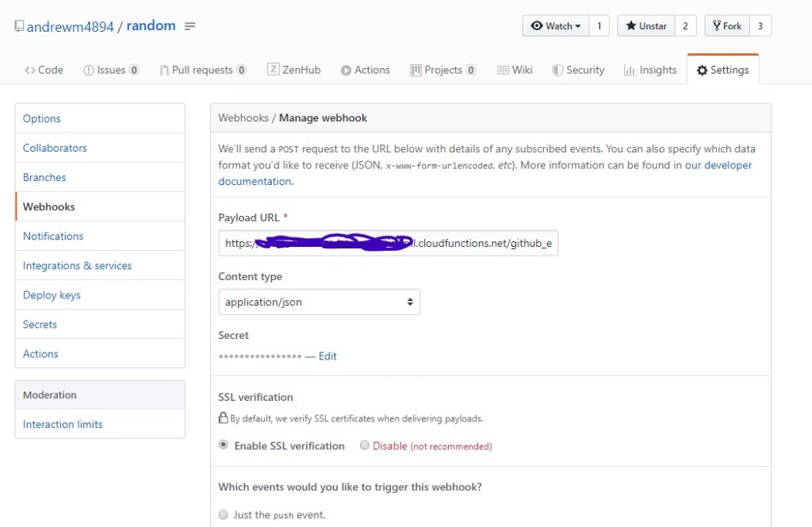812x527 pixels.
Task: Click the Issues count badge 0
Action: [134, 70]
